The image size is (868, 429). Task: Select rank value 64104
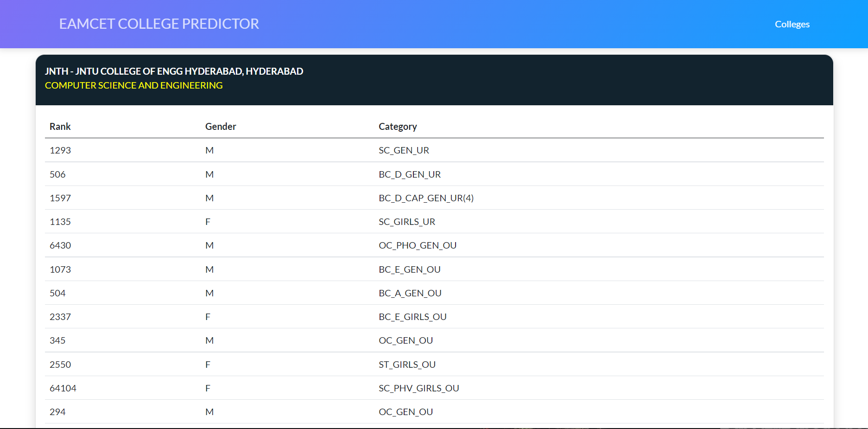click(x=63, y=388)
